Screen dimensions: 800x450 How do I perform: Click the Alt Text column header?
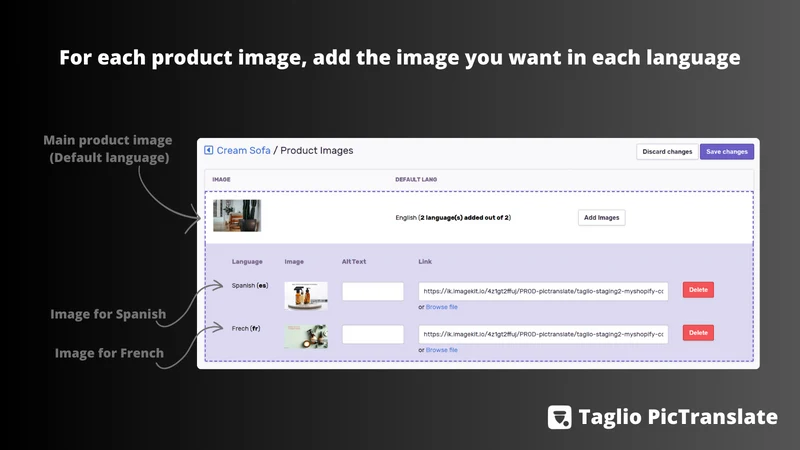click(354, 262)
